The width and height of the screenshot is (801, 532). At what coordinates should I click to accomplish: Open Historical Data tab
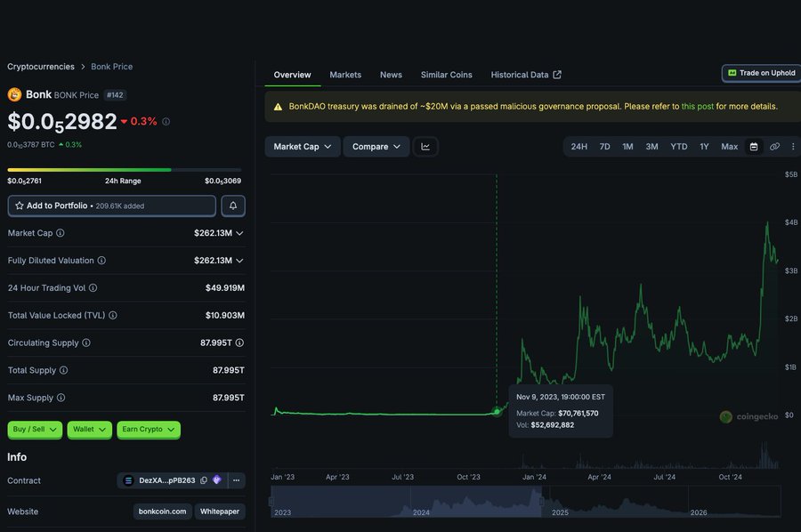pyautogui.click(x=526, y=75)
